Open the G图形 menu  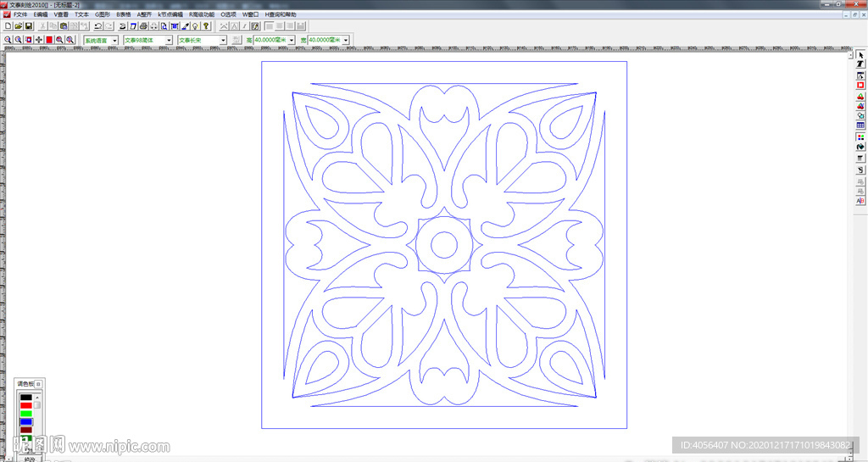click(x=102, y=14)
